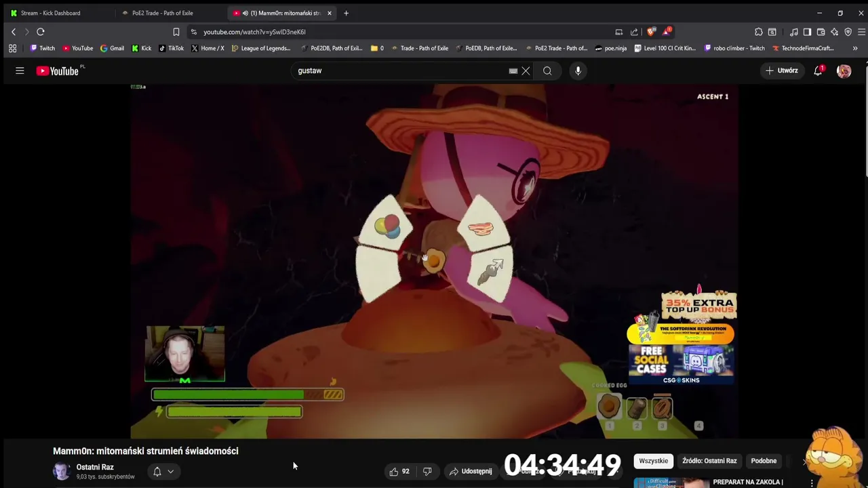The image size is (868, 488).
Task: Clear the YouTube search box text
Action: 526,70
